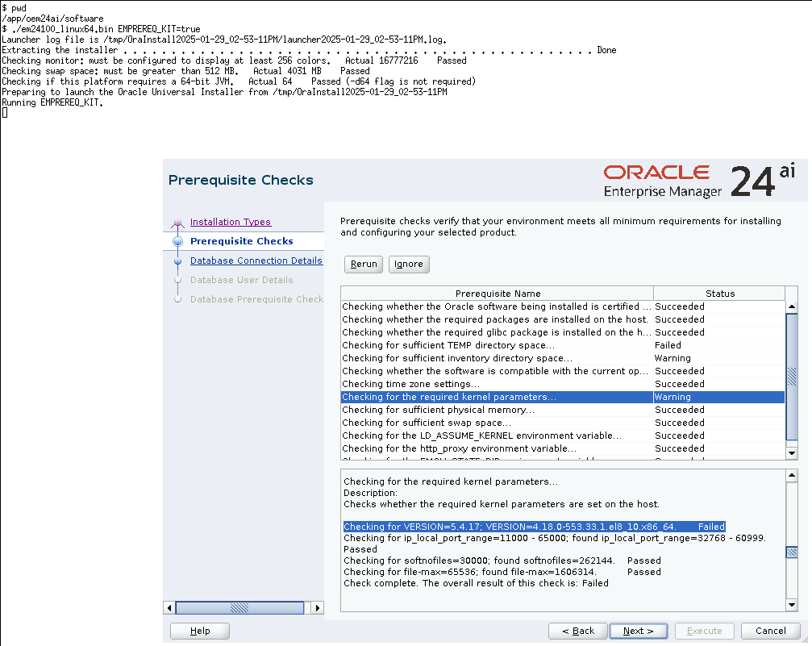
Task: Select row 'Checking for sufficient inventory directory space'
Action: [563, 359]
